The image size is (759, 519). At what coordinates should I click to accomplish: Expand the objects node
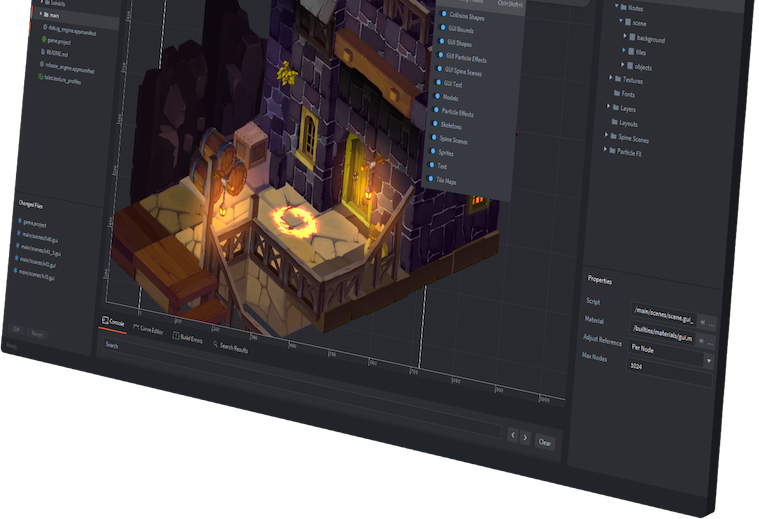622,64
